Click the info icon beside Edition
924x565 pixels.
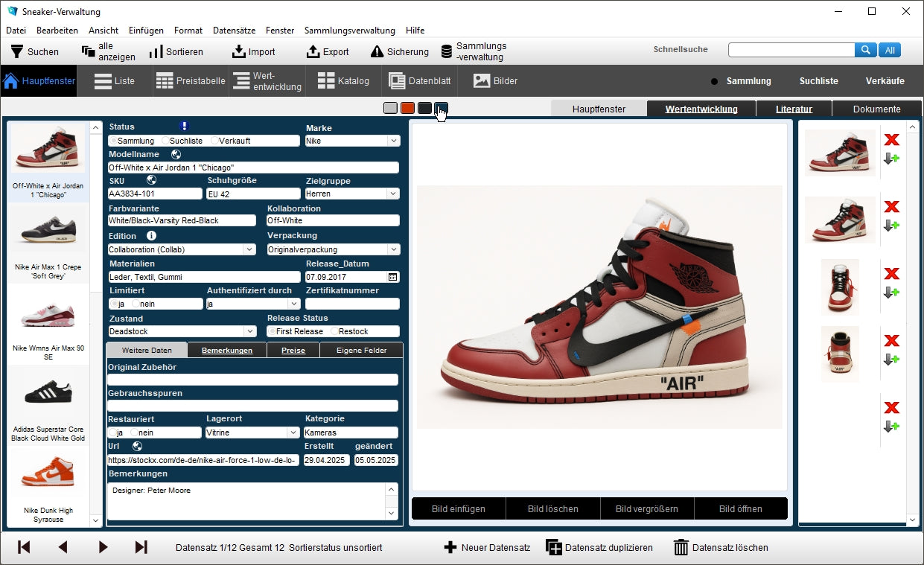151,236
